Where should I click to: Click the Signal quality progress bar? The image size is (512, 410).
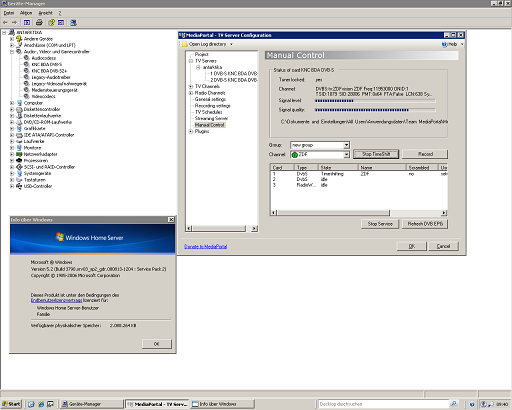pyautogui.click(x=375, y=110)
